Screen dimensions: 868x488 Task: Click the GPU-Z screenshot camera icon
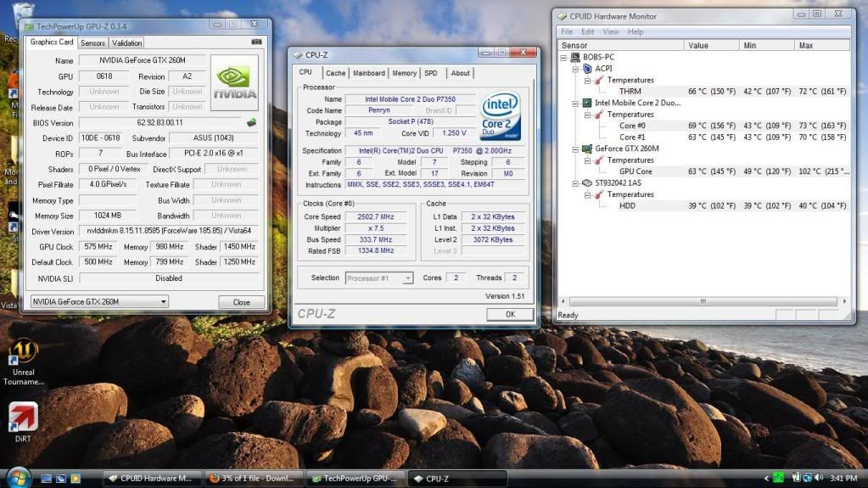[x=256, y=42]
